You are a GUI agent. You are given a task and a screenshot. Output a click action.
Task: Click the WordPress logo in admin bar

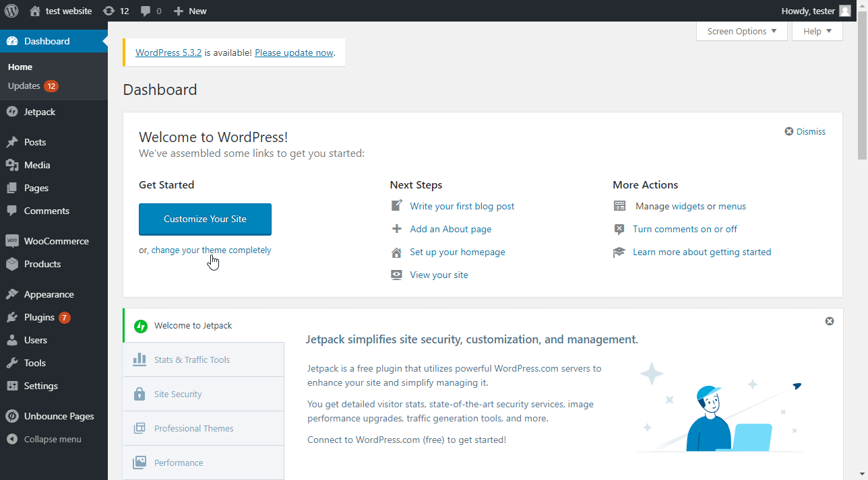coord(11,11)
